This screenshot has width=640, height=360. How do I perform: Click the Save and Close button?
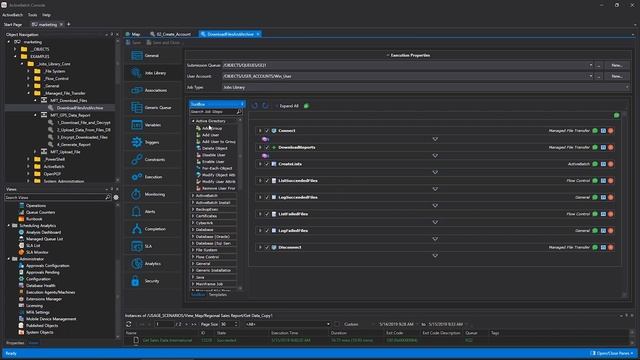coord(163,42)
